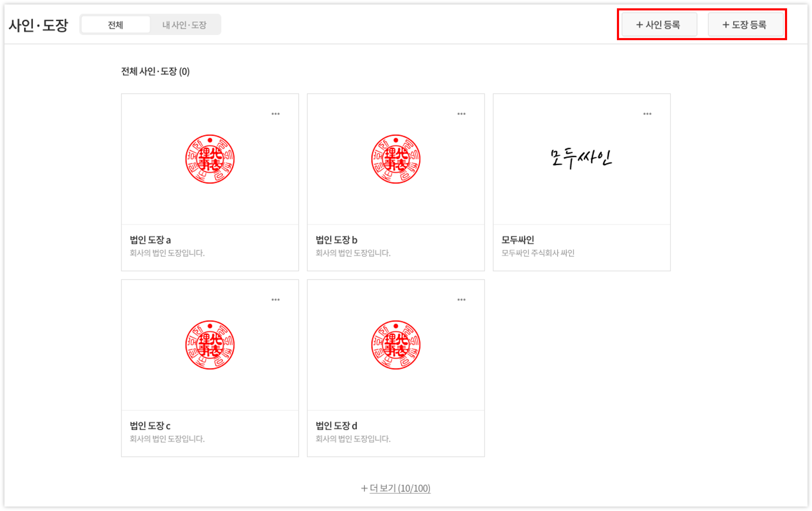Click the 법인 도장 a card title
Screen dimensions: 812x511
click(x=150, y=240)
